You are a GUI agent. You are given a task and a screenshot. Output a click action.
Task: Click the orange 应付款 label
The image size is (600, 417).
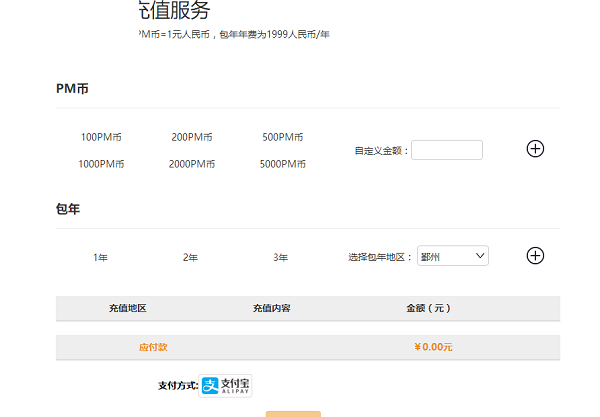tap(153, 347)
